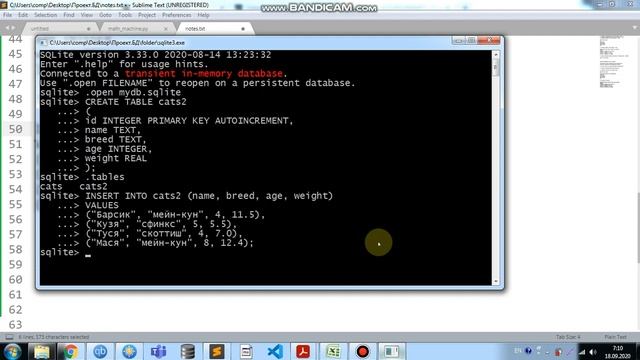The image size is (640, 360).
Task: Click the network signal tray icon
Action: click(x=582, y=352)
